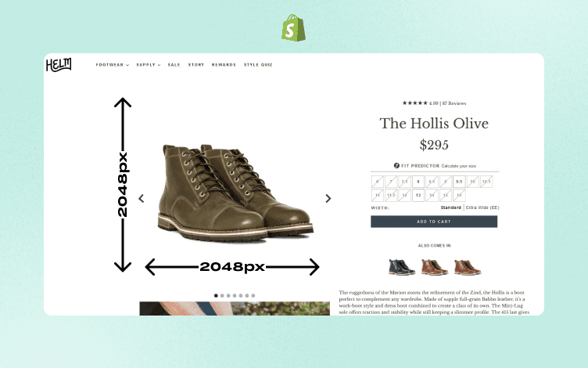
Task: Expand the Supply dropdown menu
Action: click(x=148, y=65)
